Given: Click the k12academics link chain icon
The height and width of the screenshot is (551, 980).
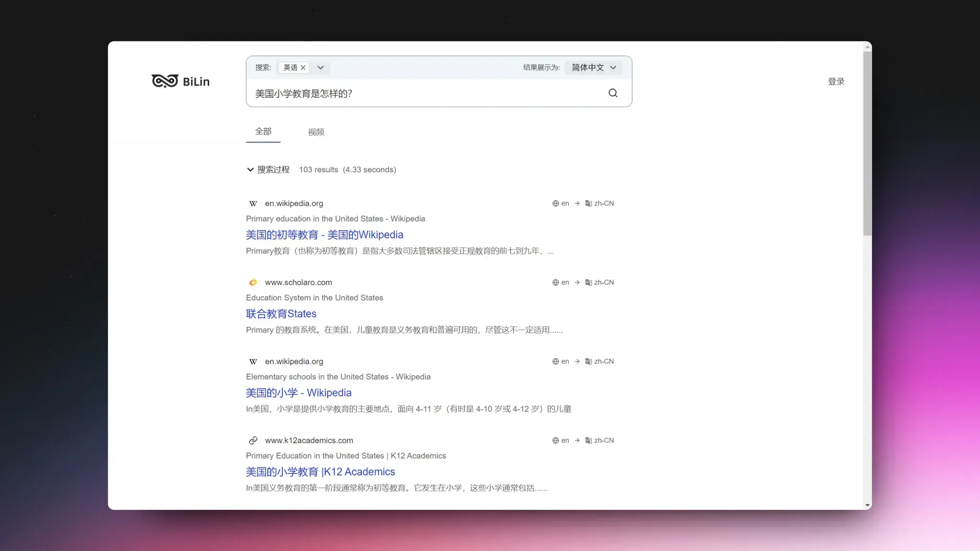Looking at the screenshot, I should 253,441.
